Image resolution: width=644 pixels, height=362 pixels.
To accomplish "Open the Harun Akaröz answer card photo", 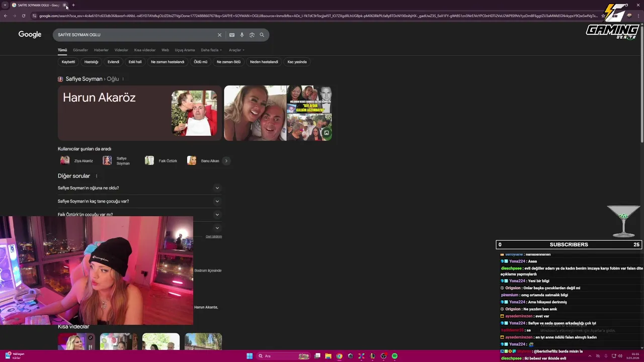I will pos(194,113).
